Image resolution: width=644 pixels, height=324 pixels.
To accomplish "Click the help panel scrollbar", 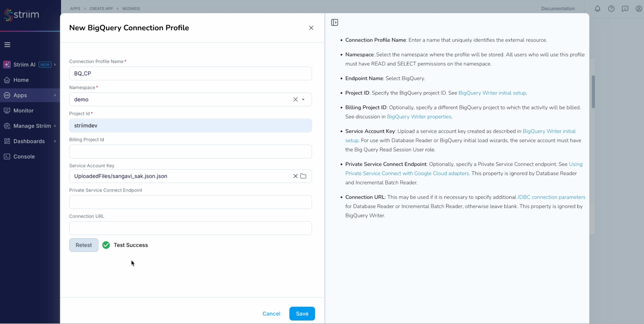I will [593, 92].
